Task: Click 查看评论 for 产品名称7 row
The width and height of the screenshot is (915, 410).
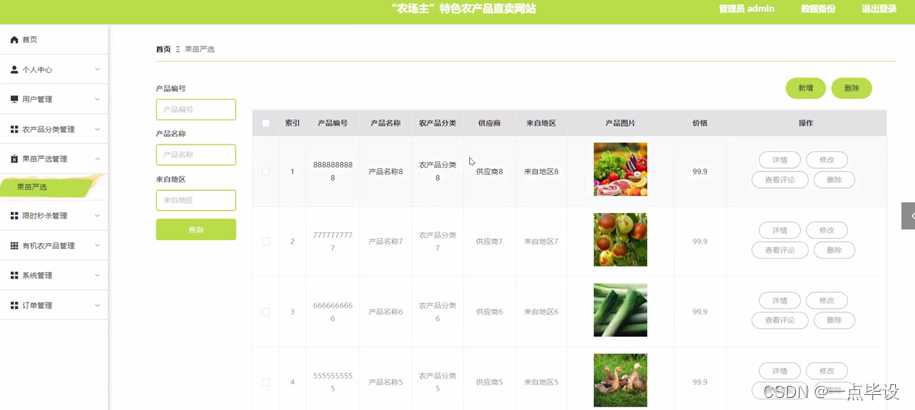Action: [780, 250]
